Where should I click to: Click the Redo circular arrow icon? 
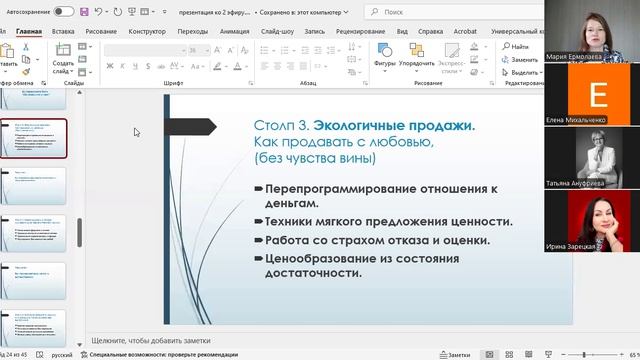[118, 12]
